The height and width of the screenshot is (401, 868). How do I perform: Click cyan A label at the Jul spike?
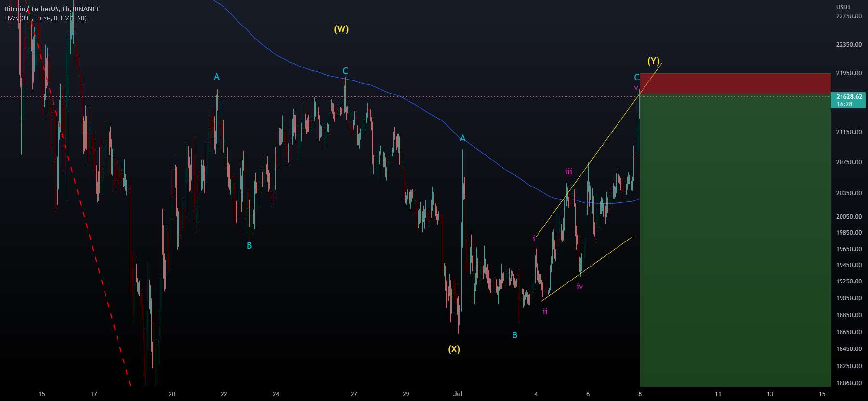[x=462, y=139]
